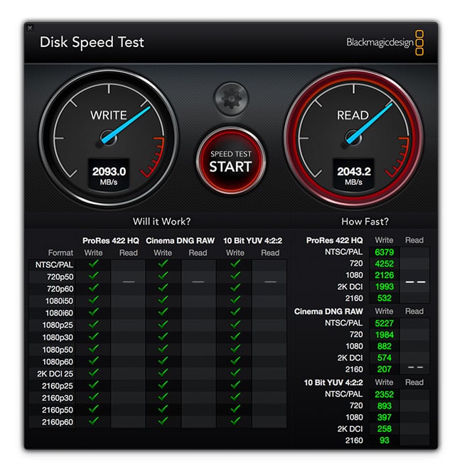Click Cinema DNG RAW write checkmark for 2160p60
The height and width of the screenshot is (476, 462).
pos(163,421)
